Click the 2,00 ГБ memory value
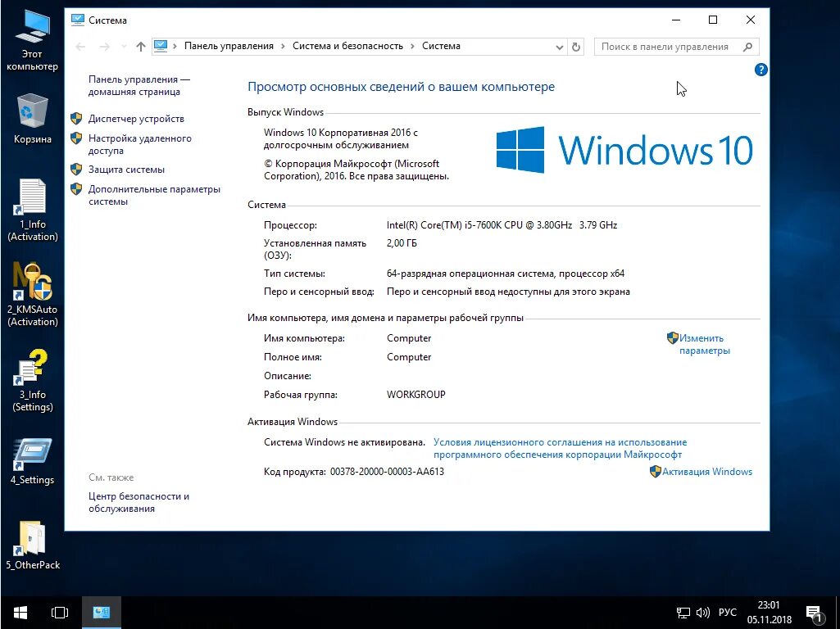 coord(402,243)
